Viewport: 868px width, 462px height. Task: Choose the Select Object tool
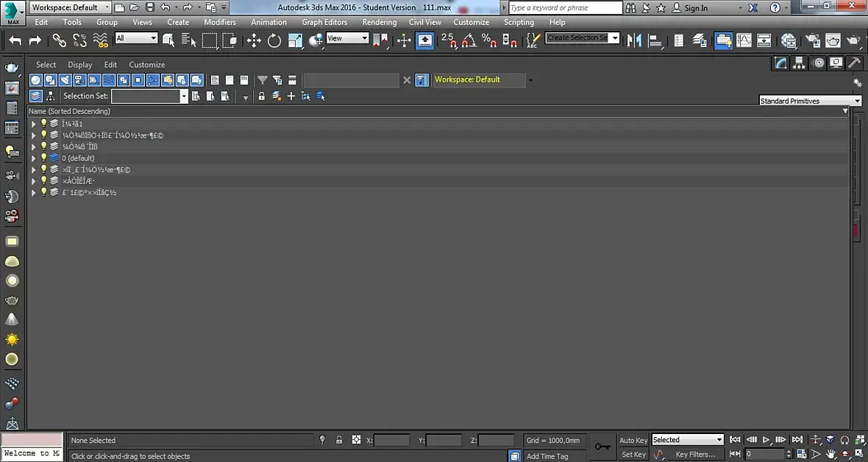[169, 40]
